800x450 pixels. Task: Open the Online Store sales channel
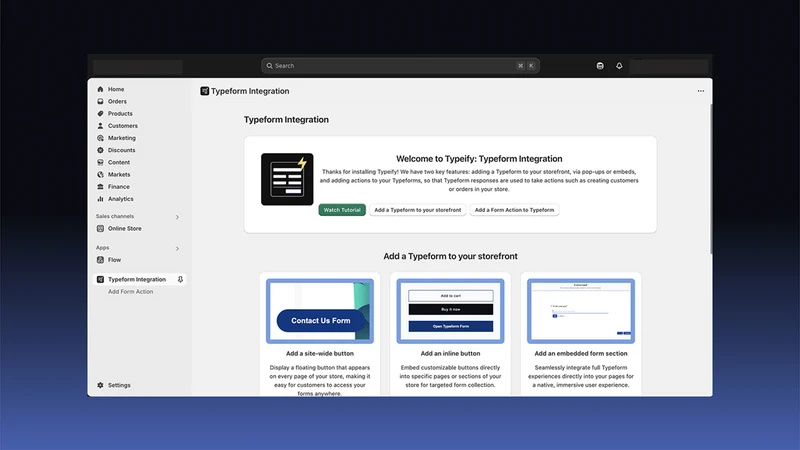124,229
